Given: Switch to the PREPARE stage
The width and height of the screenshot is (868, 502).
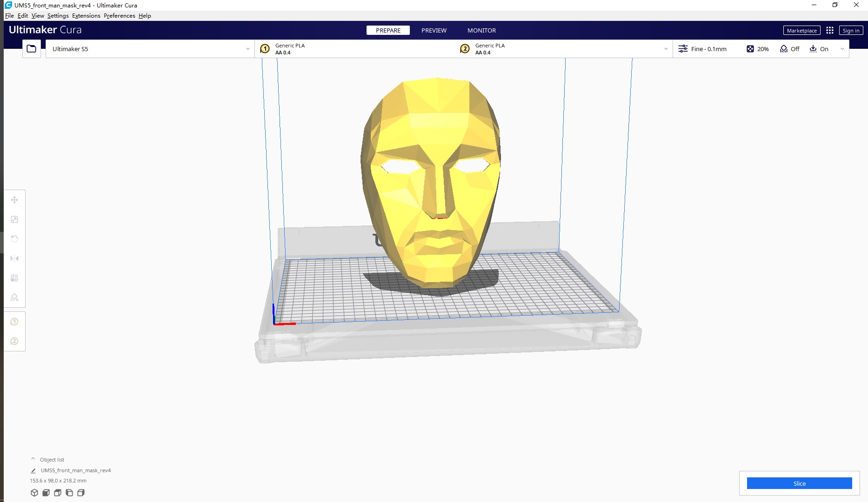Looking at the screenshot, I should coord(388,30).
